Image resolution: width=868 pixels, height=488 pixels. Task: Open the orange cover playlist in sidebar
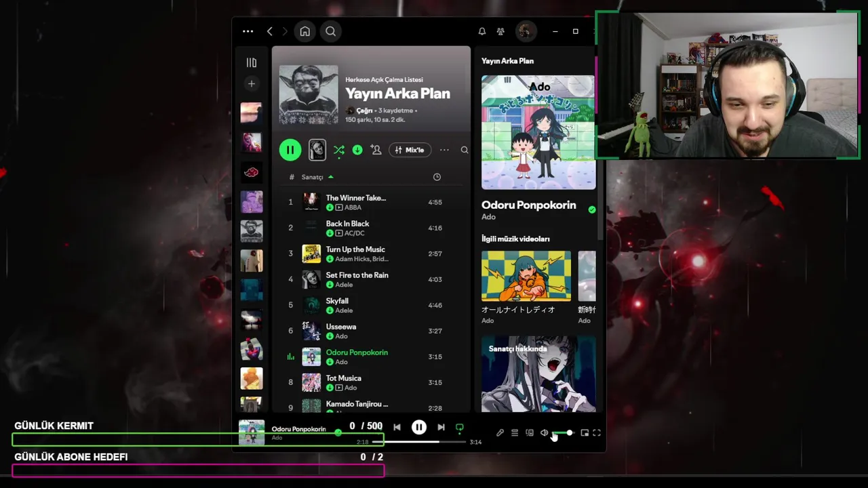pyautogui.click(x=252, y=378)
